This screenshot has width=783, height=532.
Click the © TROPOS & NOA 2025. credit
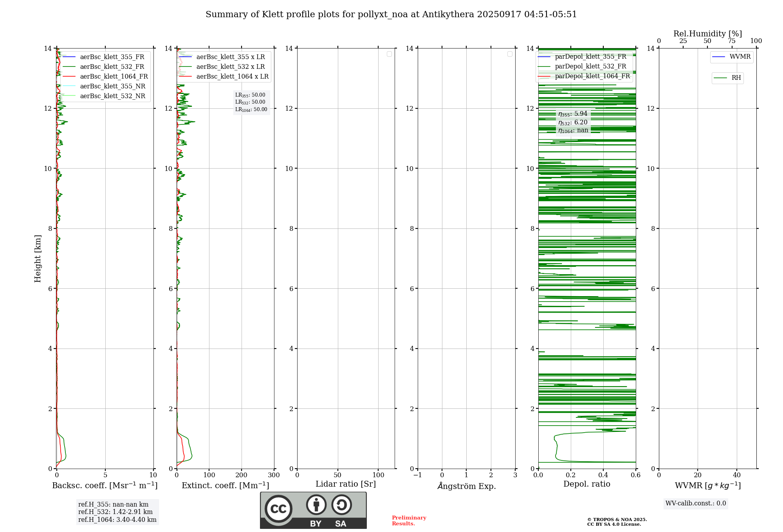click(x=617, y=519)
